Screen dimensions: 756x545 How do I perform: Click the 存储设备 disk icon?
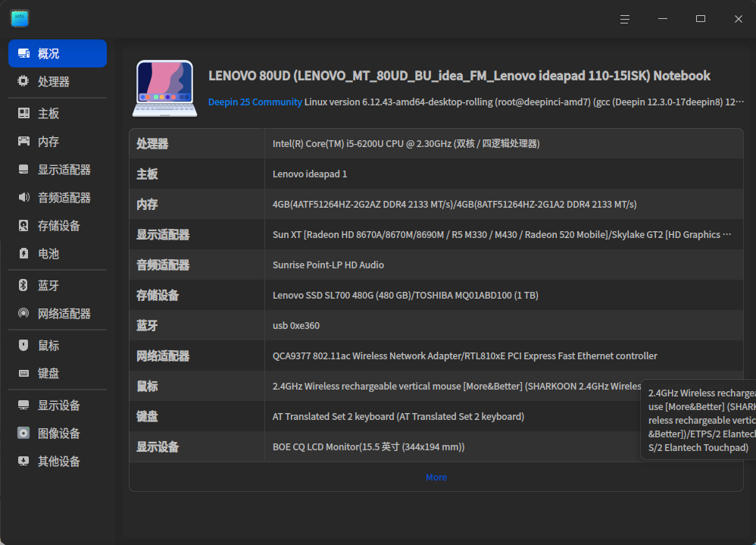pyautogui.click(x=23, y=225)
